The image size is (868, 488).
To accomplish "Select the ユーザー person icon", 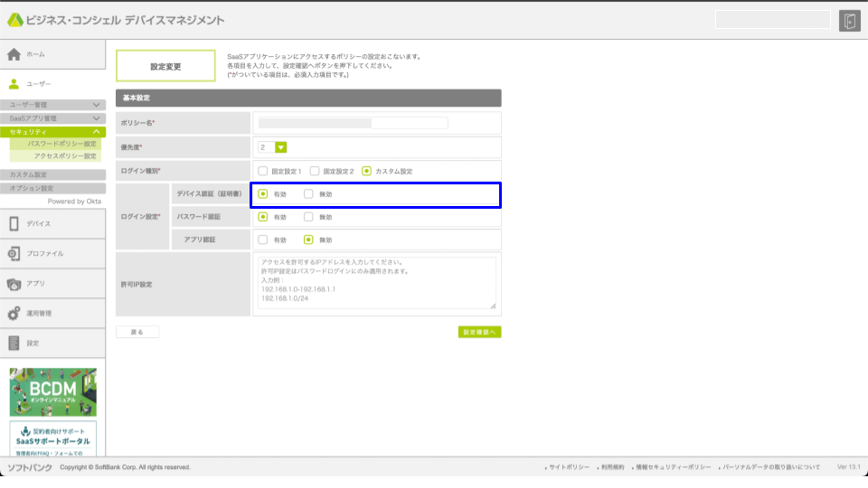I will pos(14,83).
